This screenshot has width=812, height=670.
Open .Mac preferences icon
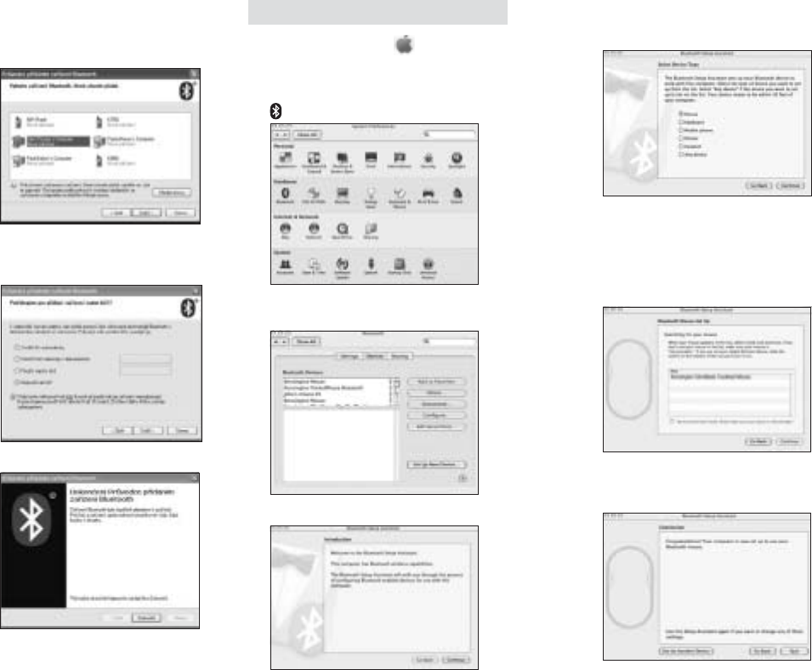tap(286, 230)
